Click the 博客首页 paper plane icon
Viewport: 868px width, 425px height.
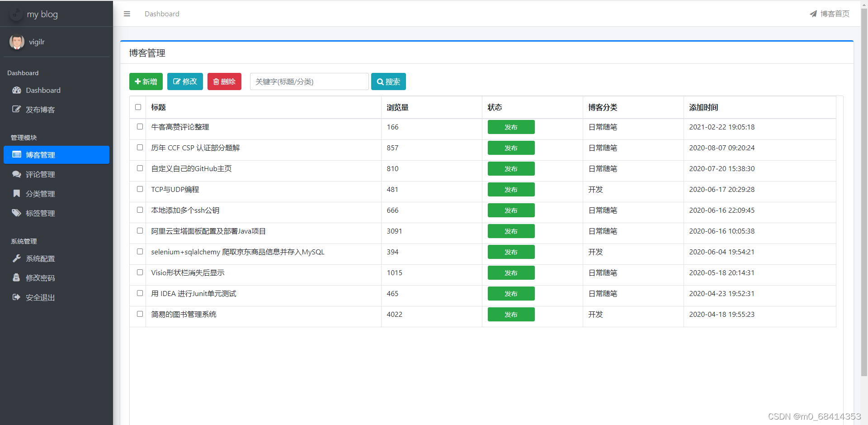click(813, 14)
